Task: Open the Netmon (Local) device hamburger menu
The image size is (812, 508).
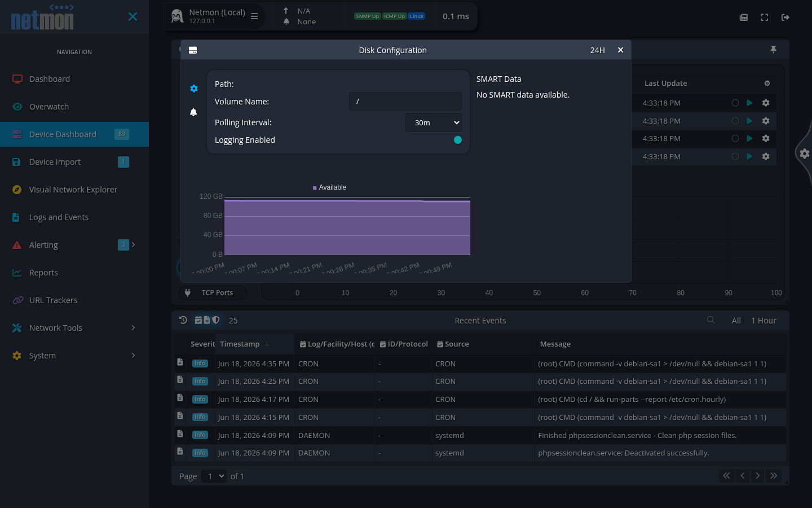Action: click(x=254, y=16)
